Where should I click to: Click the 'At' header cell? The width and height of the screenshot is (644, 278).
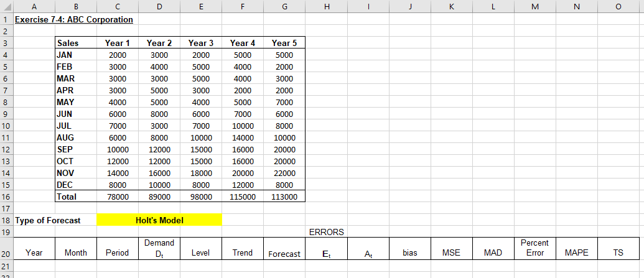point(368,248)
